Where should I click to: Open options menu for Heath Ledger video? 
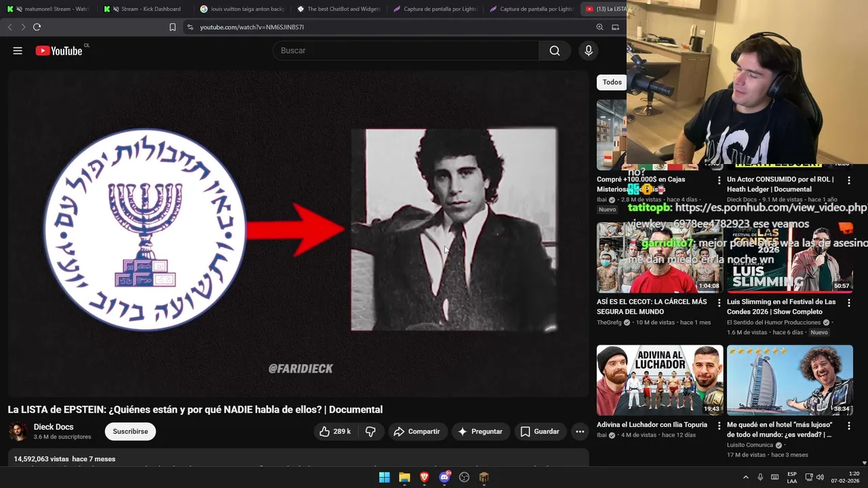pyautogui.click(x=849, y=180)
